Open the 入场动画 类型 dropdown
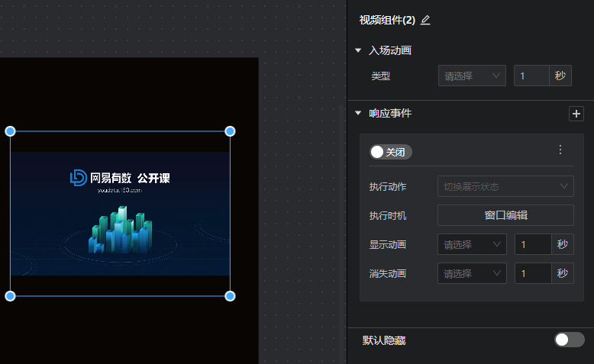594x364 pixels. (472, 76)
